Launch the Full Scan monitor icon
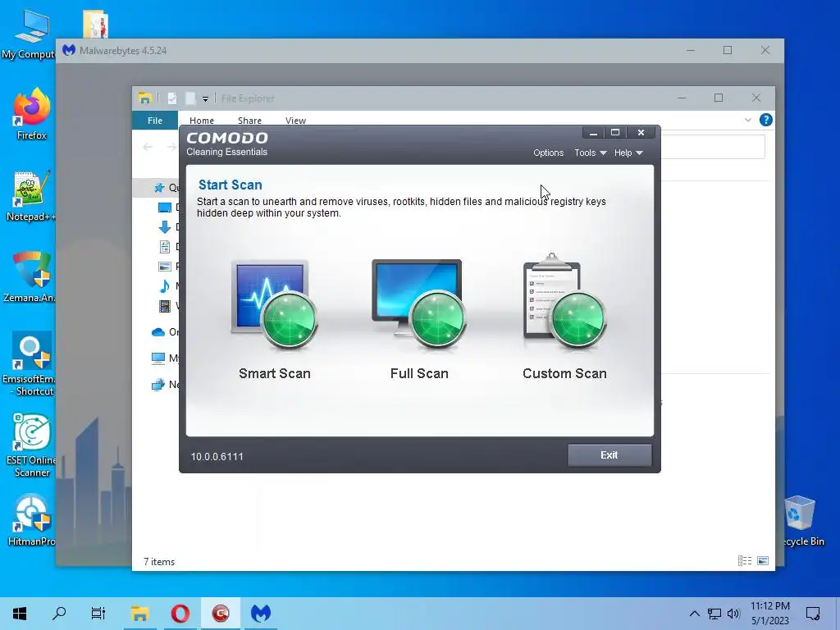Viewport: 840px width, 630px height. (x=419, y=304)
